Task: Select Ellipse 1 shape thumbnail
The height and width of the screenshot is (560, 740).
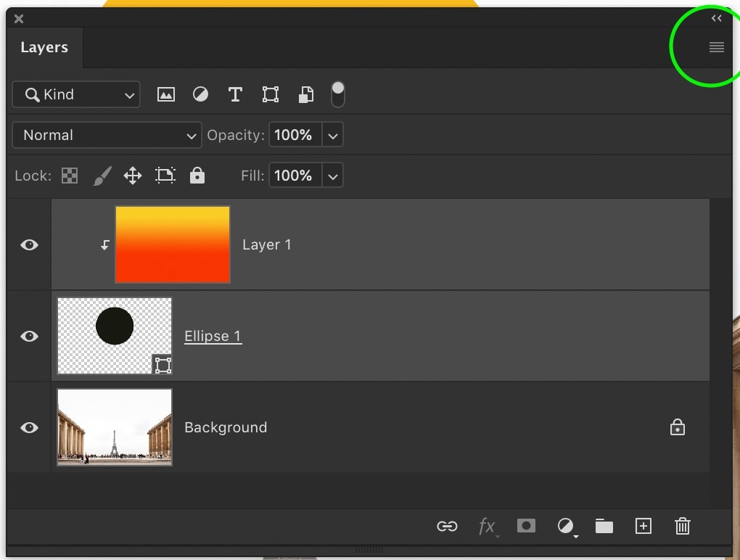Action: (x=115, y=336)
